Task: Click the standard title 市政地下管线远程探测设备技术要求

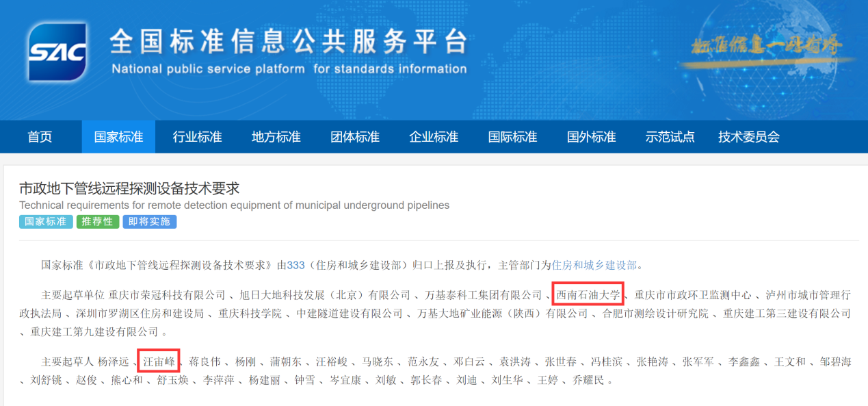Action: [x=129, y=188]
